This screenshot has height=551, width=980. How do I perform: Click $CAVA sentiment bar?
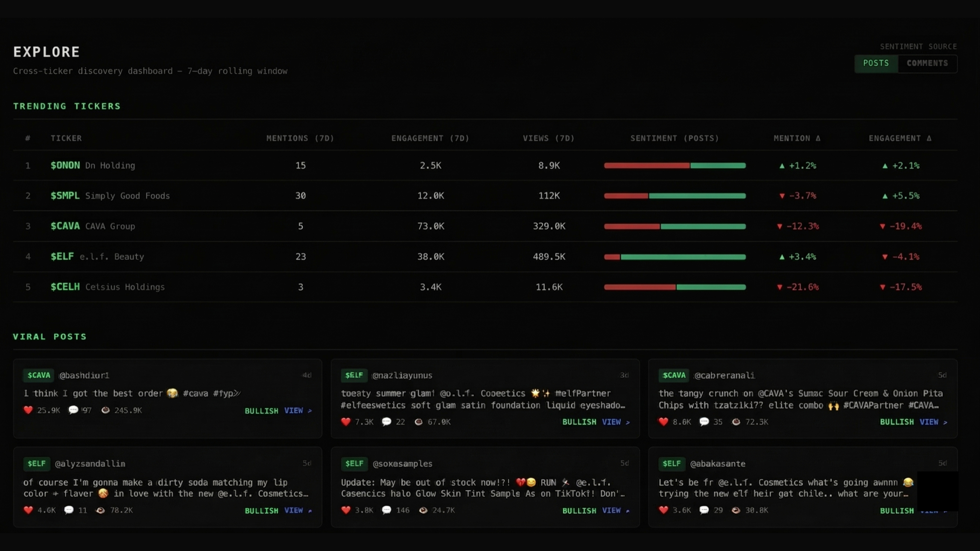click(x=674, y=226)
